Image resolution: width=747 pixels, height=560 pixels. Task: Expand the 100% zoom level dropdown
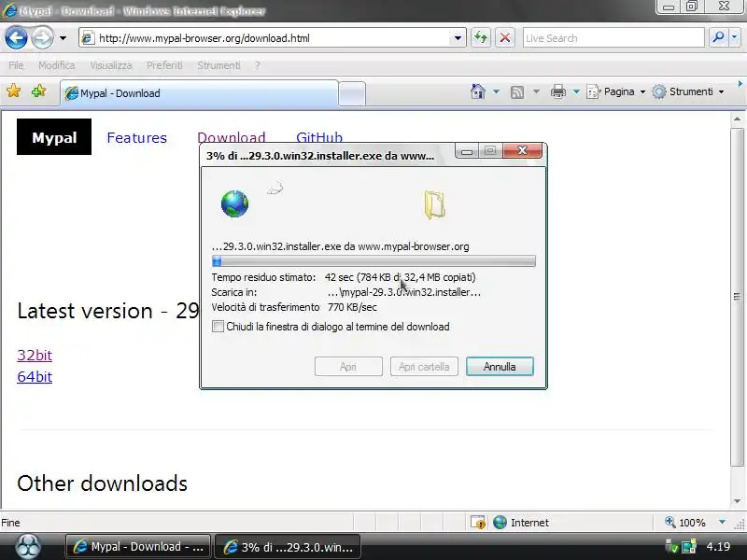click(x=722, y=522)
